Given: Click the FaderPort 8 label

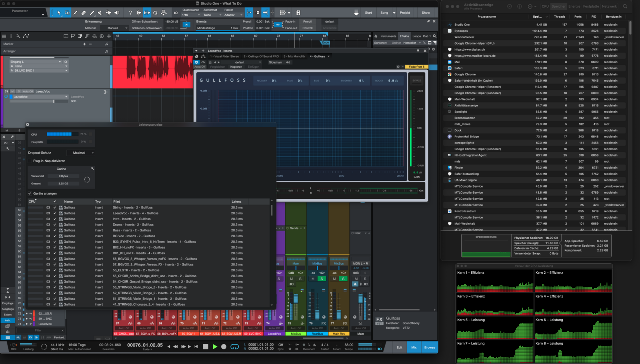Looking at the screenshot, I should (417, 67).
